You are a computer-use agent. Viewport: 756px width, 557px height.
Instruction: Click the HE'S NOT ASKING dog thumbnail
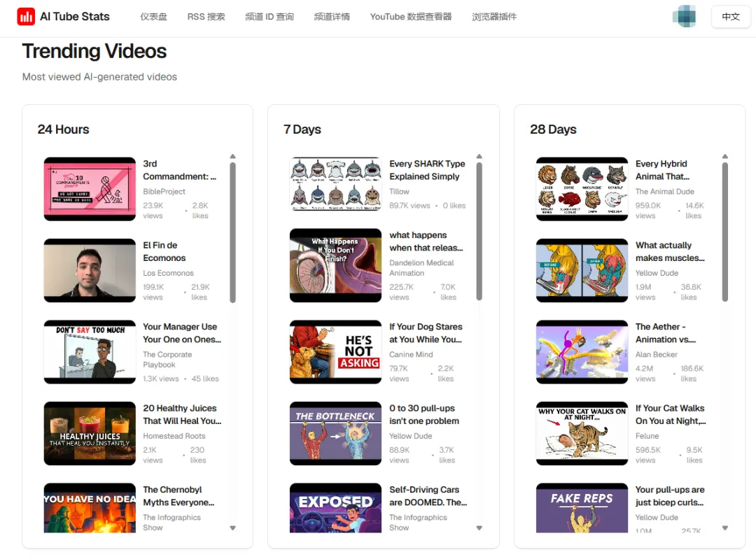pos(335,352)
